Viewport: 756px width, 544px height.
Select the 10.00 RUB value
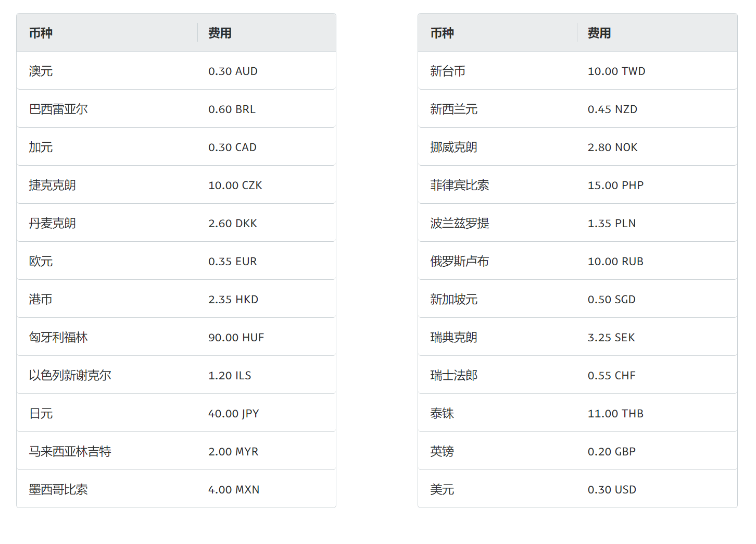click(615, 261)
